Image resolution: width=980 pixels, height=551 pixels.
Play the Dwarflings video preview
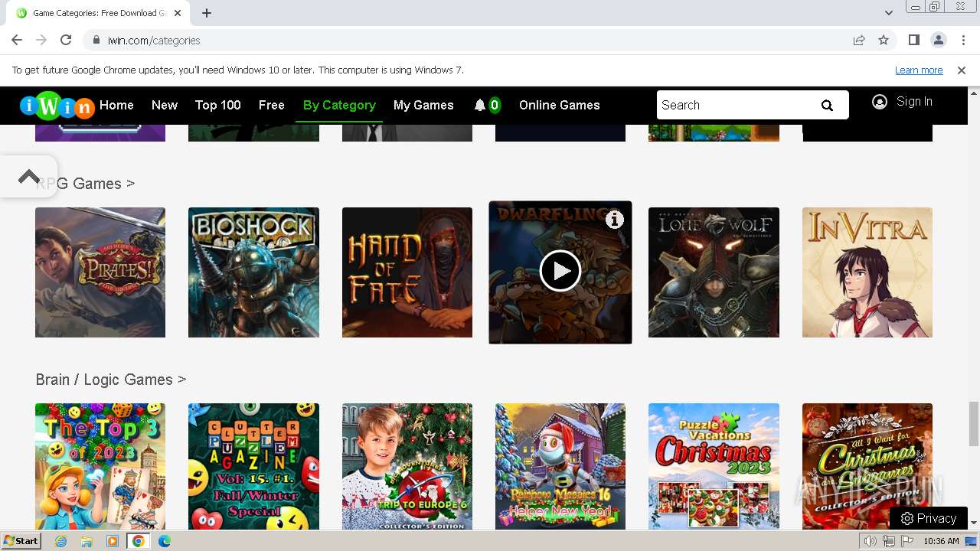pos(560,271)
